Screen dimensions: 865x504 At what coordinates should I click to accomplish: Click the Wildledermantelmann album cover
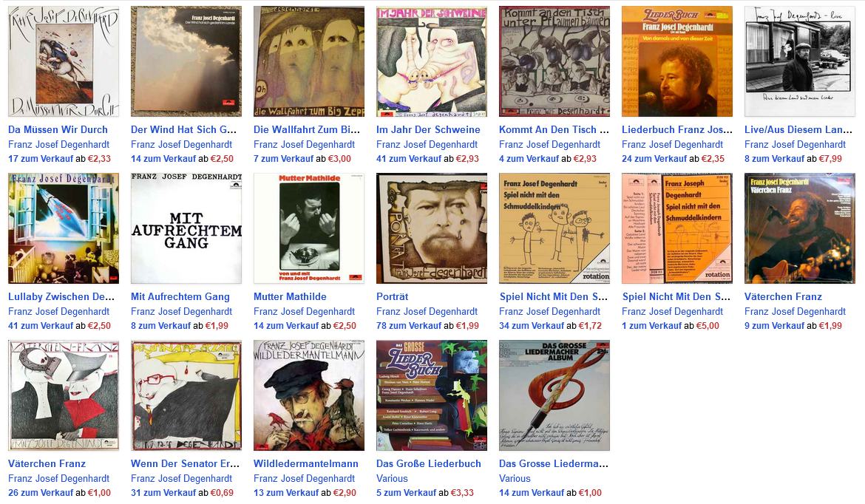pyautogui.click(x=309, y=395)
